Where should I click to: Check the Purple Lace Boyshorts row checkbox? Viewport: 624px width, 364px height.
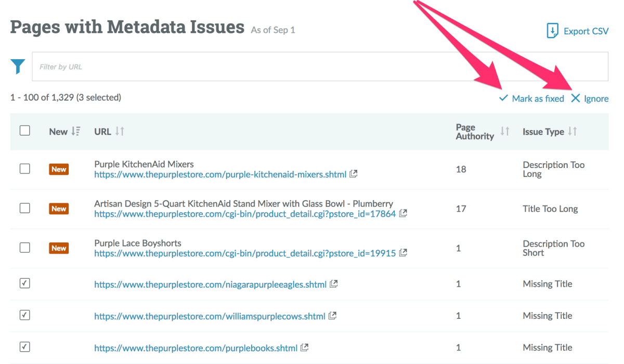[25, 248]
